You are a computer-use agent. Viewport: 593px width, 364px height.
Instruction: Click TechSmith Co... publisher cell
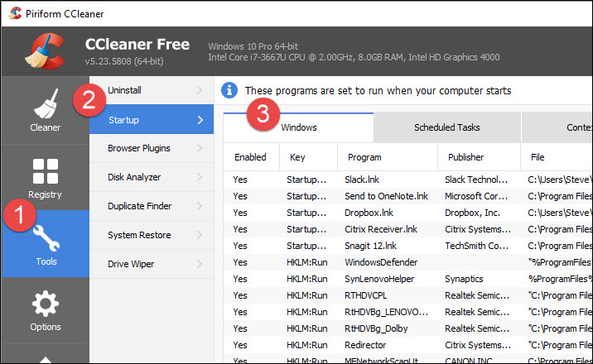click(x=476, y=246)
